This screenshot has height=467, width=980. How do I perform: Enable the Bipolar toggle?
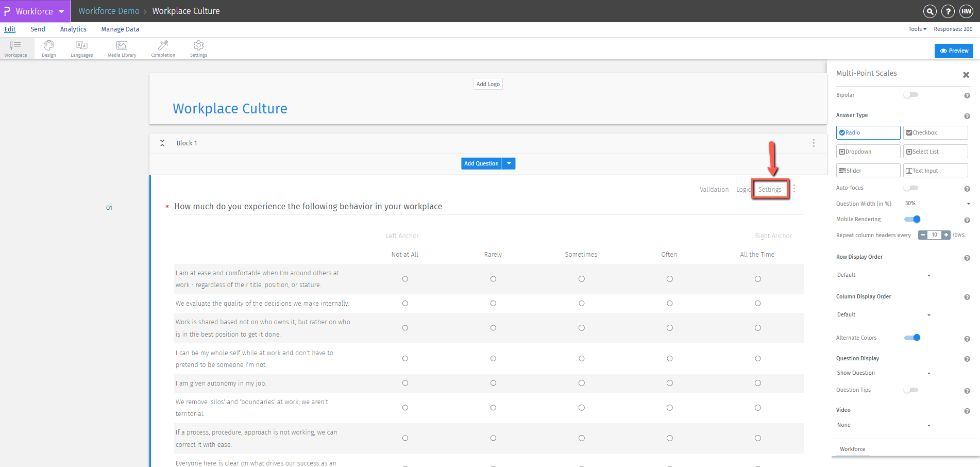pos(910,95)
